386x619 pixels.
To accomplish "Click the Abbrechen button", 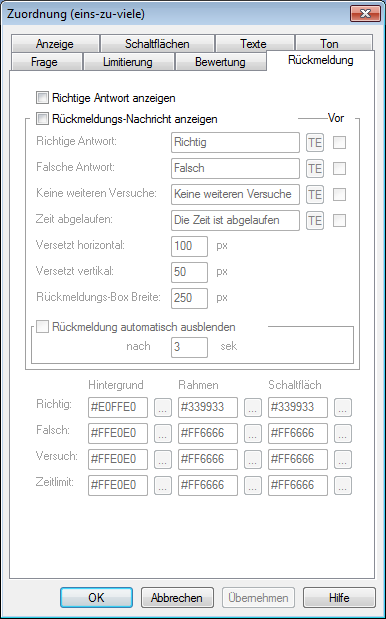I will (177, 598).
